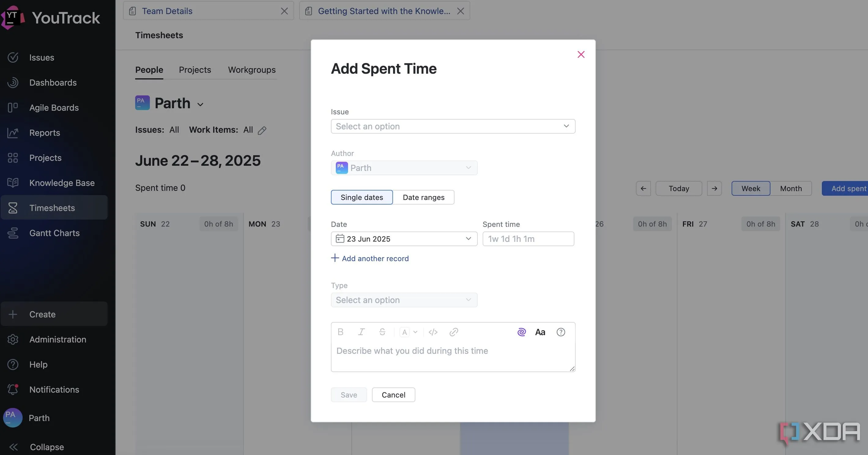Switch to Week view

(751, 188)
